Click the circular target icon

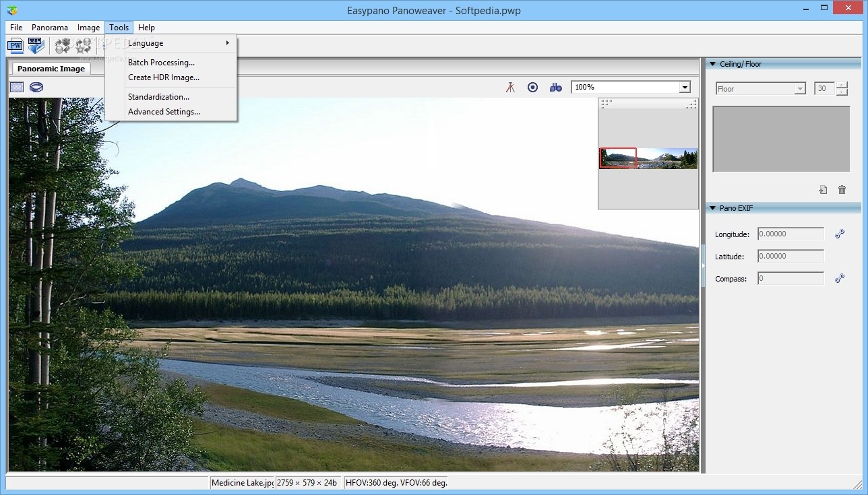pos(532,87)
